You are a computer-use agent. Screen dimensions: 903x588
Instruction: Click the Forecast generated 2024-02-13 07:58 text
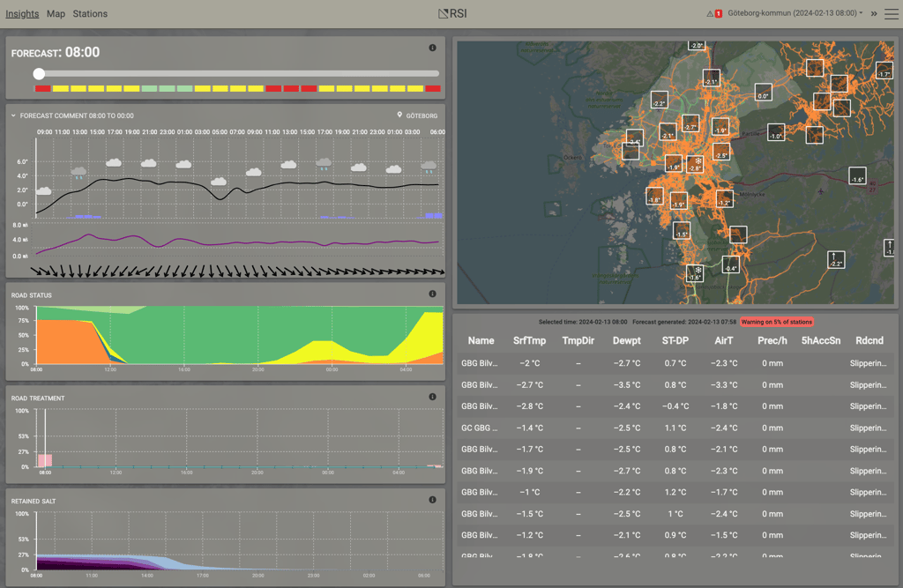click(x=684, y=322)
